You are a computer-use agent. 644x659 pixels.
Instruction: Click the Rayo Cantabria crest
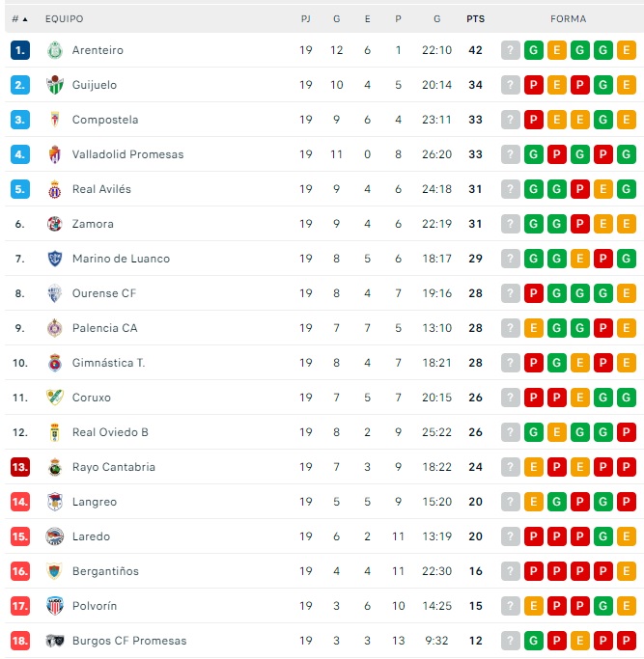(54, 467)
